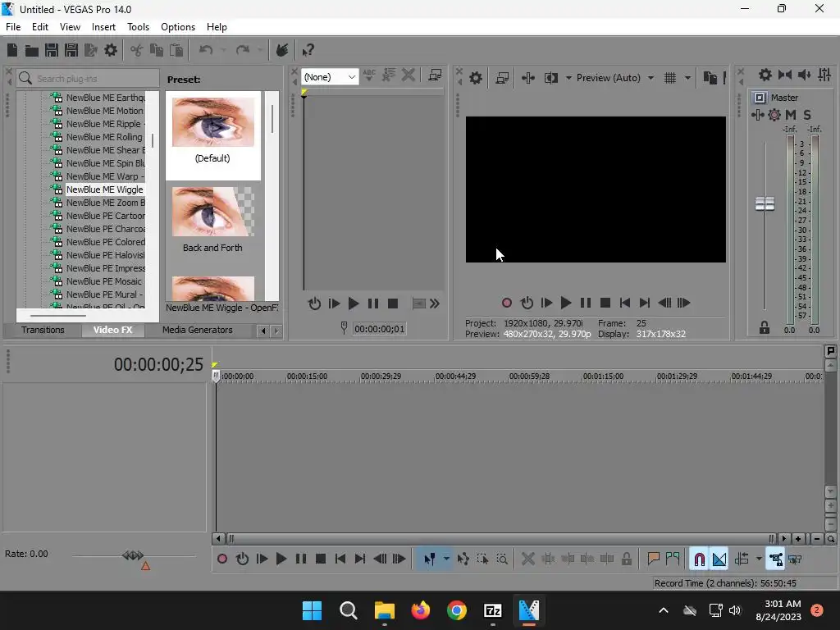This screenshot has width=840, height=630.
Task: Select the Normal edit tool
Action: click(x=429, y=559)
